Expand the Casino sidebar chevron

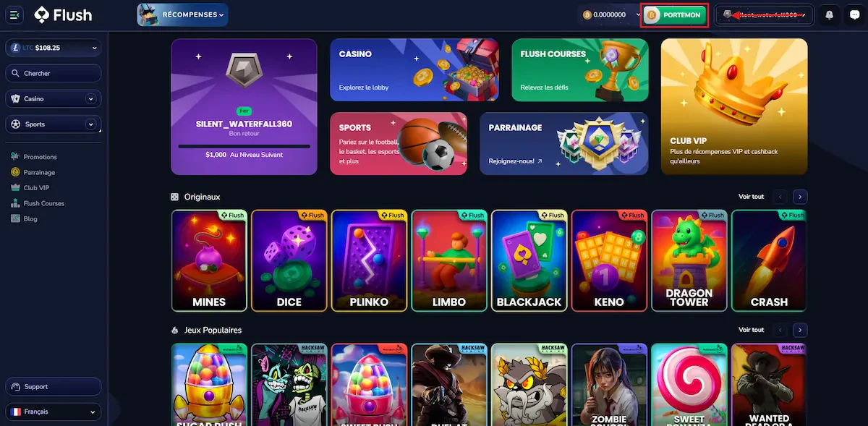(x=90, y=99)
